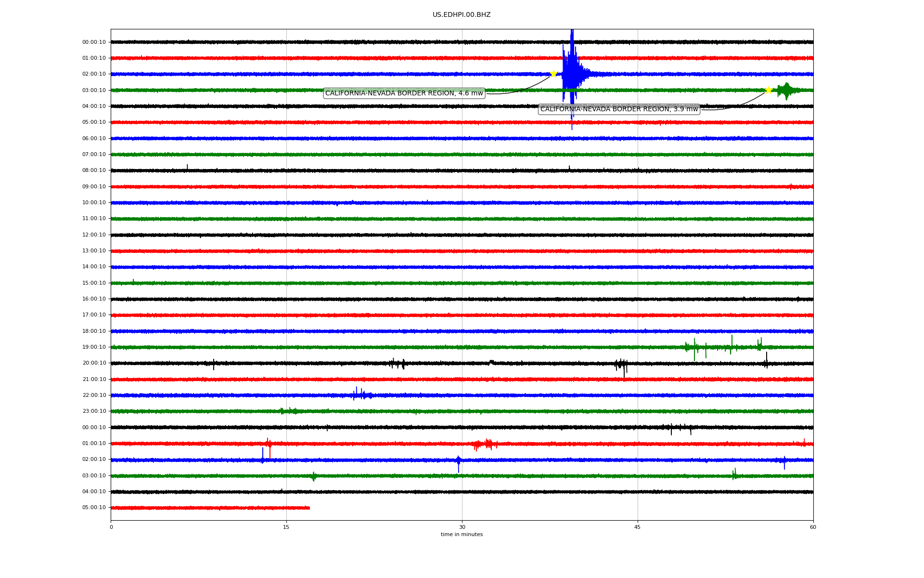
Task: Click the 12:00:10 time label
Action: click(94, 235)
